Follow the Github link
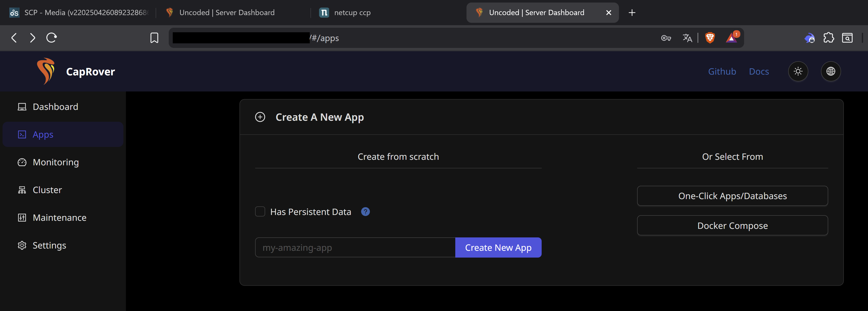 click(722, 72)
